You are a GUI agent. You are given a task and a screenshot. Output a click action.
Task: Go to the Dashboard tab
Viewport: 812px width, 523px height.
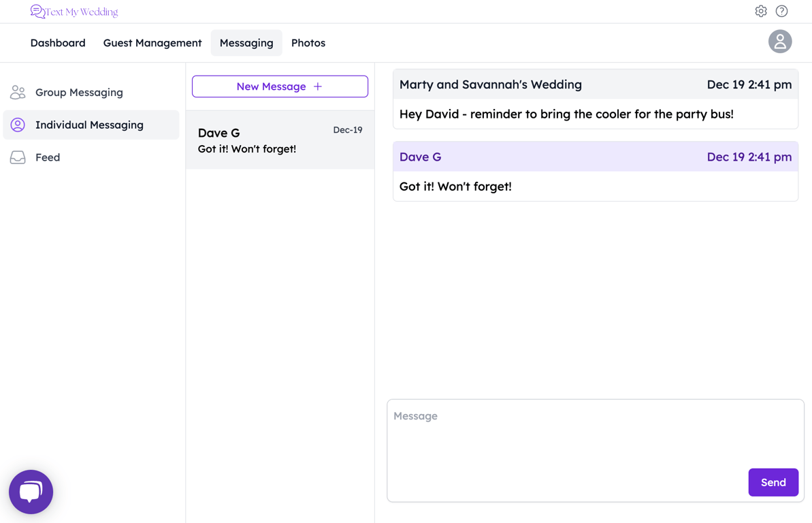pos(58,43)
